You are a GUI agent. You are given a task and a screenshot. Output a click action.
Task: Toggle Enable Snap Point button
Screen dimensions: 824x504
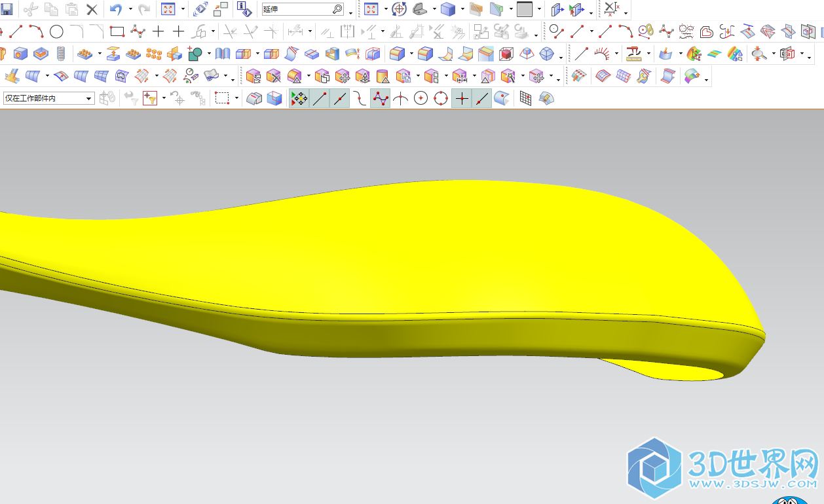(299, 98)
